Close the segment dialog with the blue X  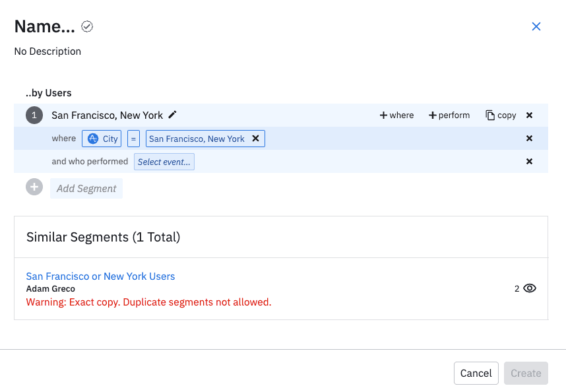[x=536, y=26]
